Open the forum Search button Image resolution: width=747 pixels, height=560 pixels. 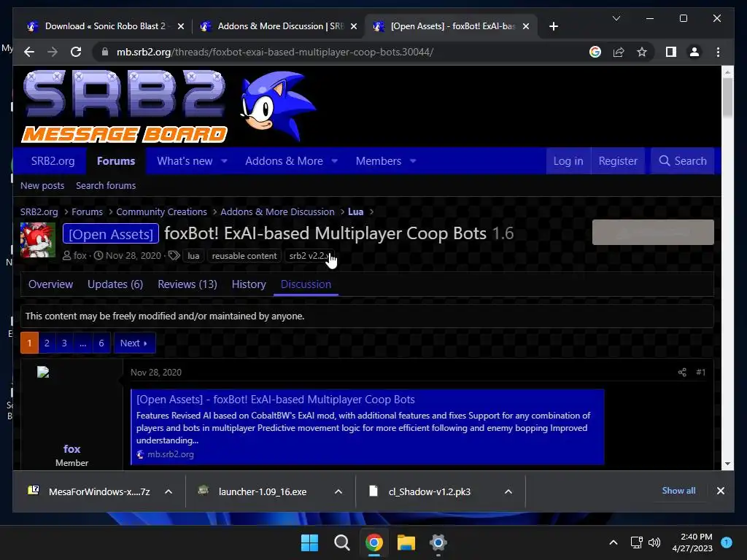click(682, 161)
